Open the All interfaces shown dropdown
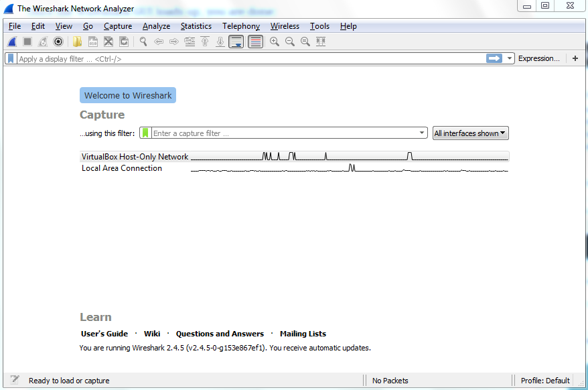Image resolution: width=588 pixels, height=390 pixels. [471, 133]
